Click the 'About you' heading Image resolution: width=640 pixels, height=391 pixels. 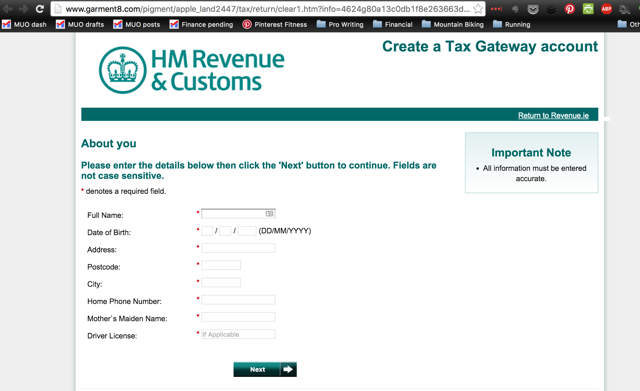pyautogui.click(x=109, y=144)
